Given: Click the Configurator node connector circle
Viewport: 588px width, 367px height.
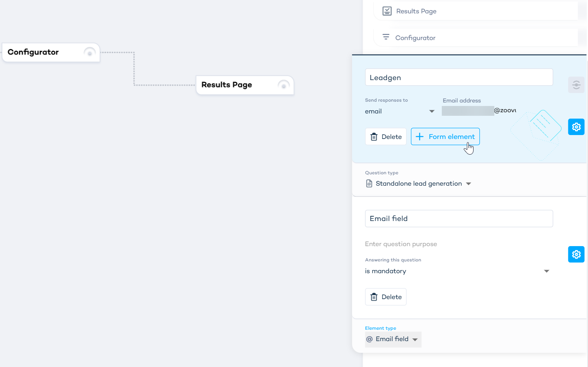Looking at the screenshot, I should pyautogui.click(x=90, y=53).
